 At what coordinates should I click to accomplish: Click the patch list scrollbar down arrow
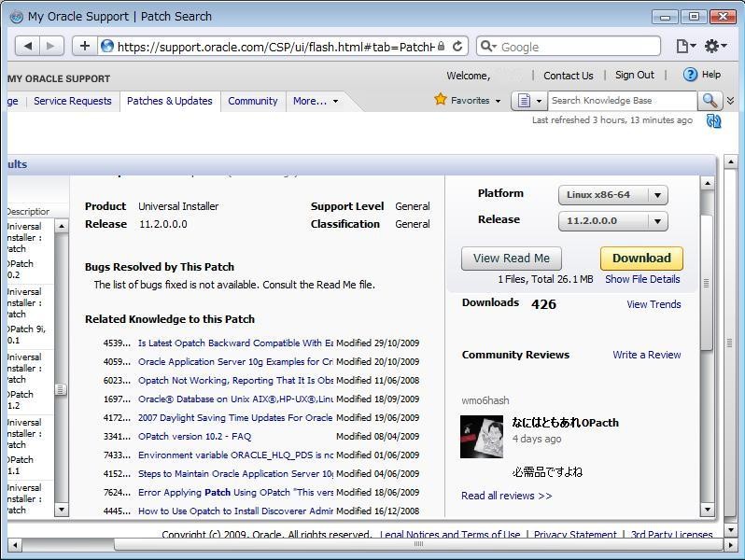pos(61,511)
